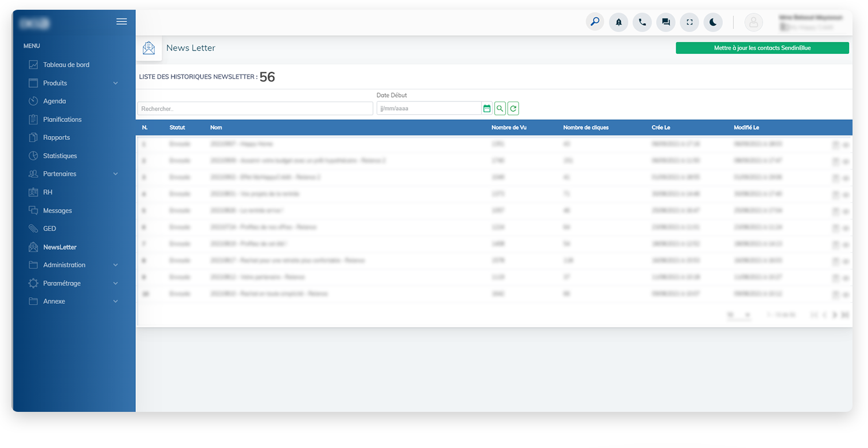The width and height of the screenshot is (868, 448).
Task: Collapse sidebar with hamburger menu icon
Action: [122, 22]
